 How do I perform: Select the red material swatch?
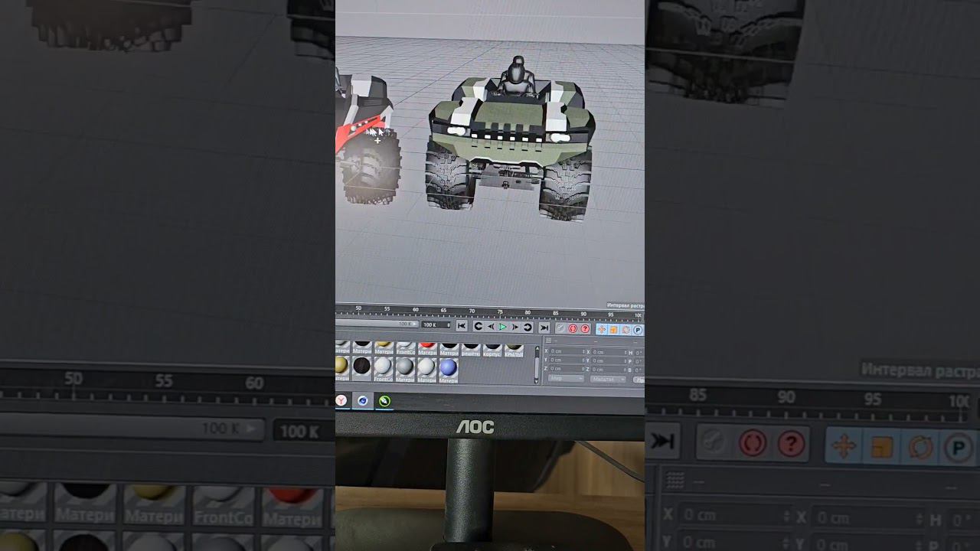pyautogui.click(x=427, y=349)
